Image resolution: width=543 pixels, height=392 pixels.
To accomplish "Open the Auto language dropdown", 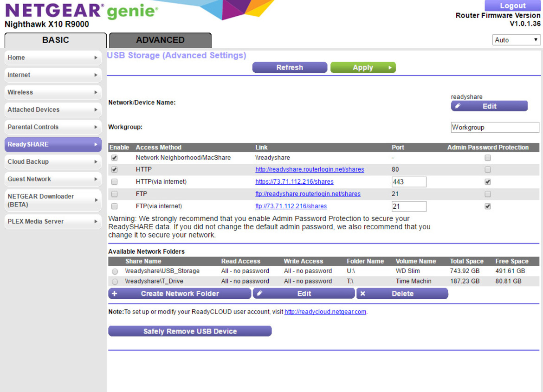I will (516, 40).
